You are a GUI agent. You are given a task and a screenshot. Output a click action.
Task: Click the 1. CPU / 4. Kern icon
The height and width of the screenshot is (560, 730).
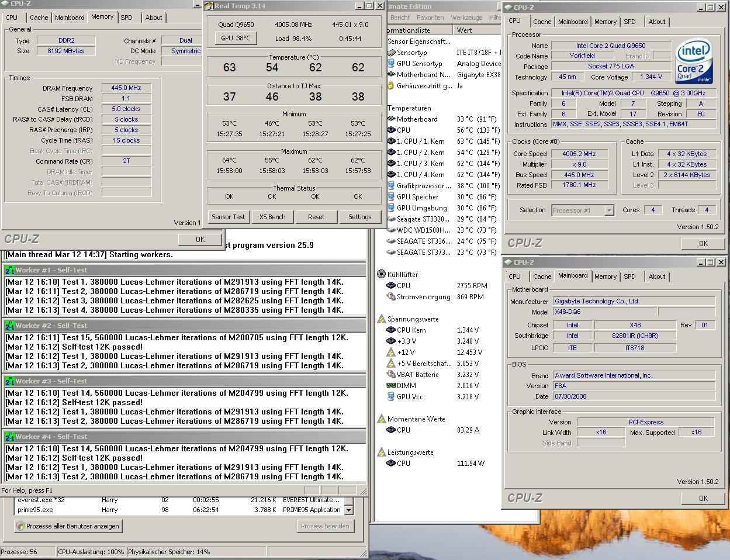(391, 175)
